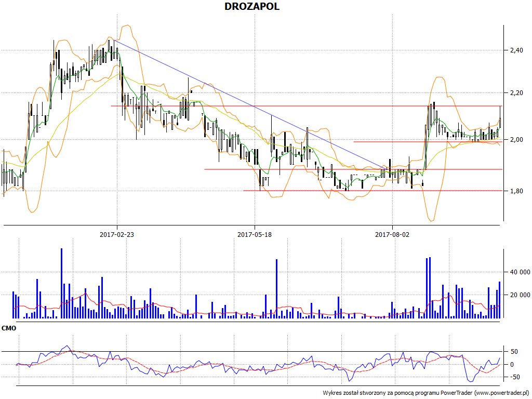Image resolution: width=532 pixels, height=399 pixels.
Task: Pick the 2,00 price axis label
Action: tap(516, 139)
